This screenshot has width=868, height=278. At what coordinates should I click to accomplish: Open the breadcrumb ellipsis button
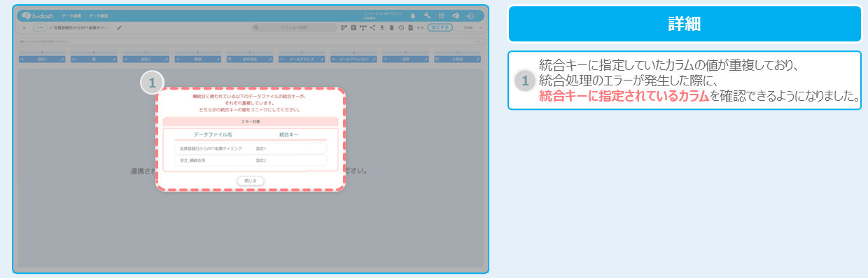(x=40, y=27)
